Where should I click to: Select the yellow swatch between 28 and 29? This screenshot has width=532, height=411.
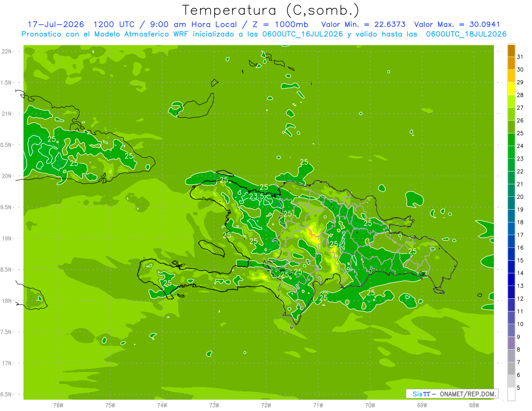511,89
